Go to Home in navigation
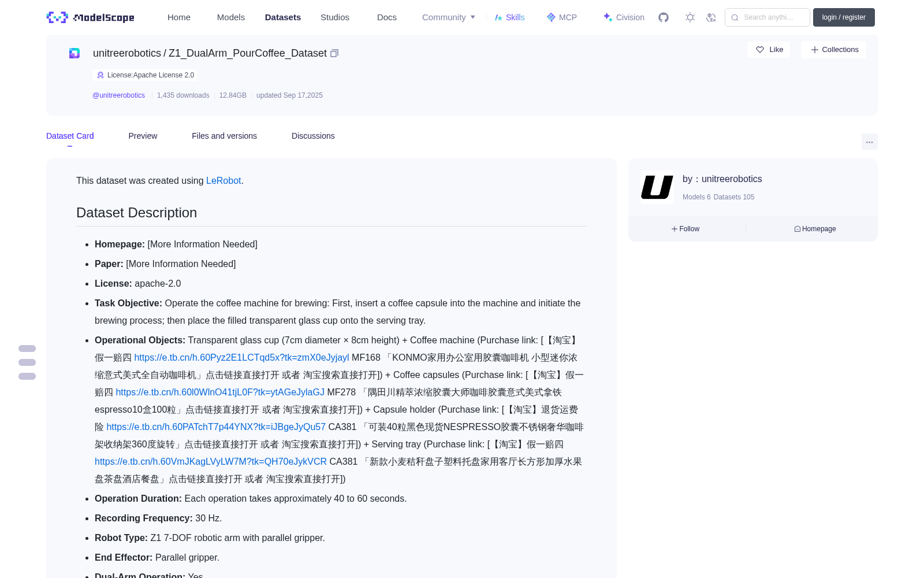 pyautogui.click(x=179, y=17)
